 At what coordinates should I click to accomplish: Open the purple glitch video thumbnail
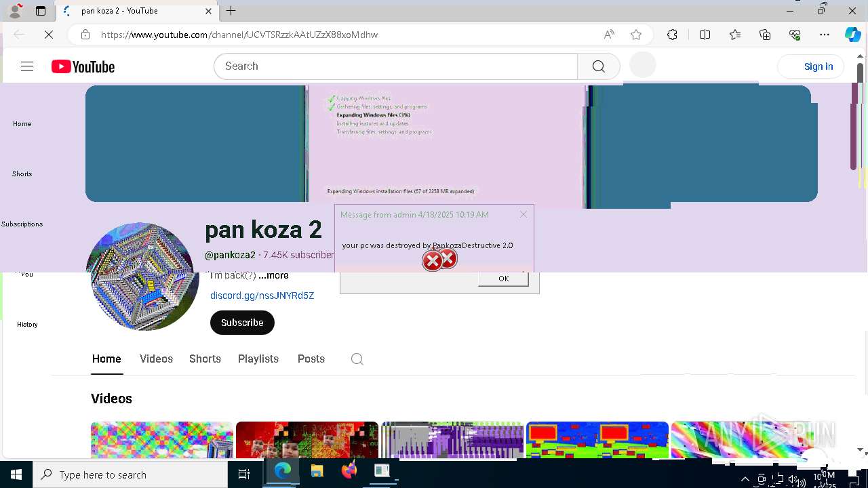point(452,440)
